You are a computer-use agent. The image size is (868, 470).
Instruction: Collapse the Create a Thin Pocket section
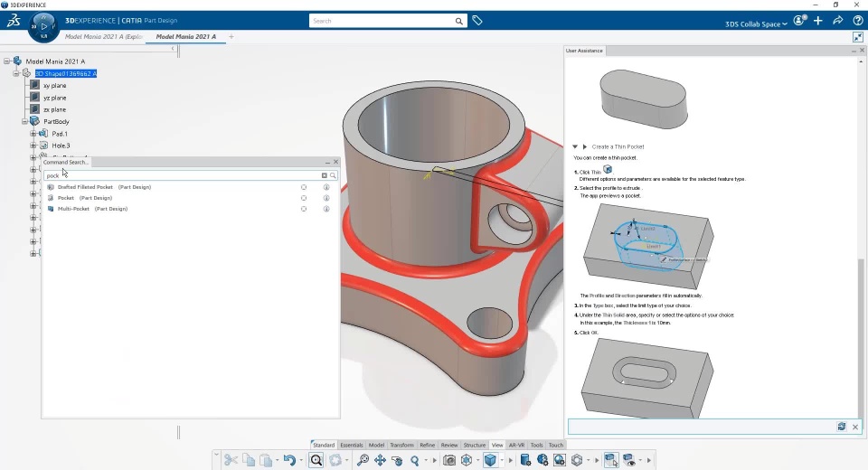(x=575, y=146)
